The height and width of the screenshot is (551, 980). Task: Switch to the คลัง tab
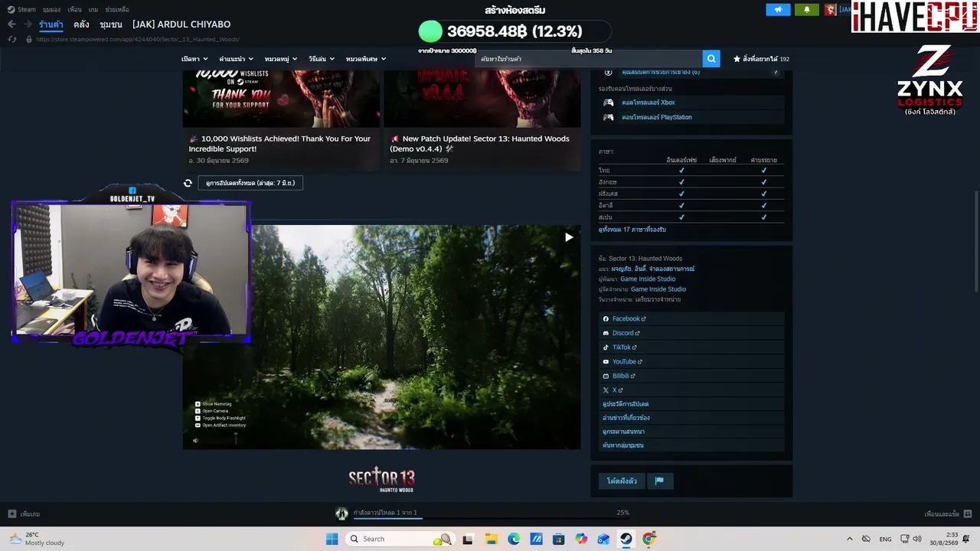pyautogui.click(x=81, y=24)
